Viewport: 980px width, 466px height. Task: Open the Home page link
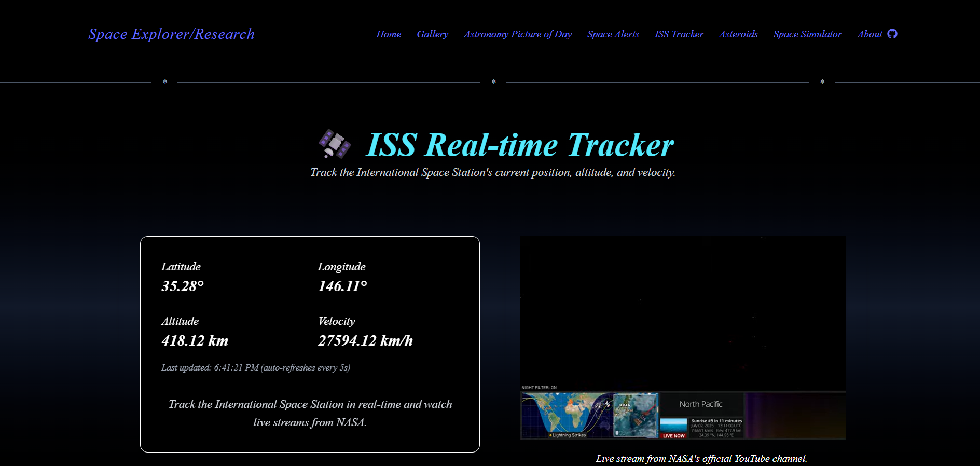(389, 34)
